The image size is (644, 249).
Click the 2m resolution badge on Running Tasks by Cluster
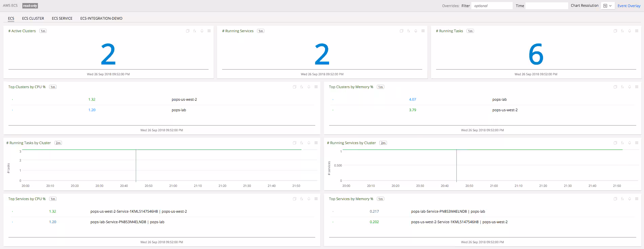tap(58, 143)
